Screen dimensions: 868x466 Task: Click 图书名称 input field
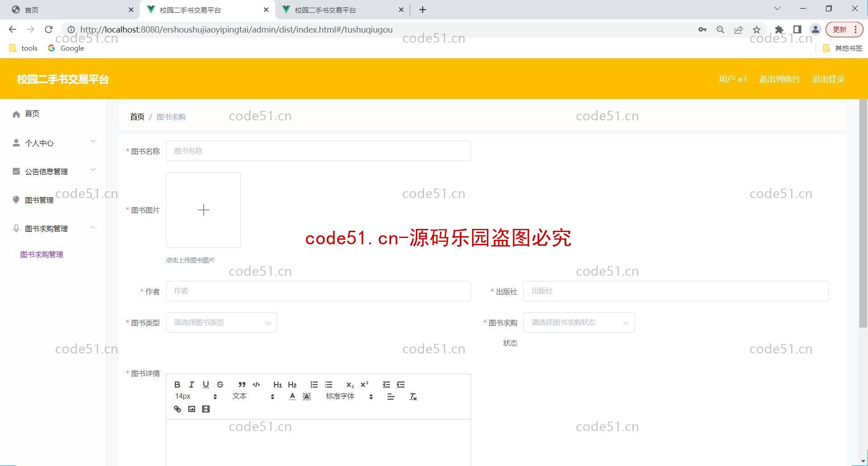pyautogui.click(x=318, y=151)
